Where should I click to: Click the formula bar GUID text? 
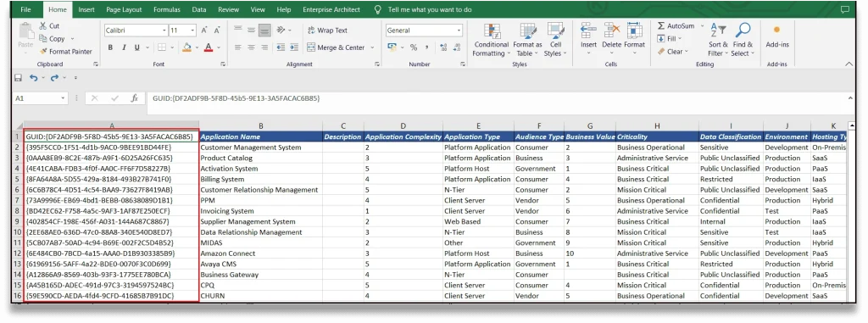point(236,98)
